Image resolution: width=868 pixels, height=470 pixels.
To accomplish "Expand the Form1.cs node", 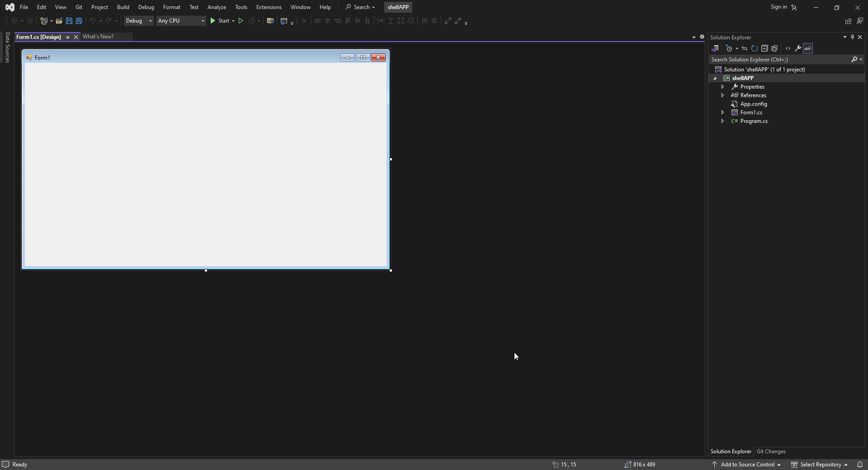I will pos(722,113).
